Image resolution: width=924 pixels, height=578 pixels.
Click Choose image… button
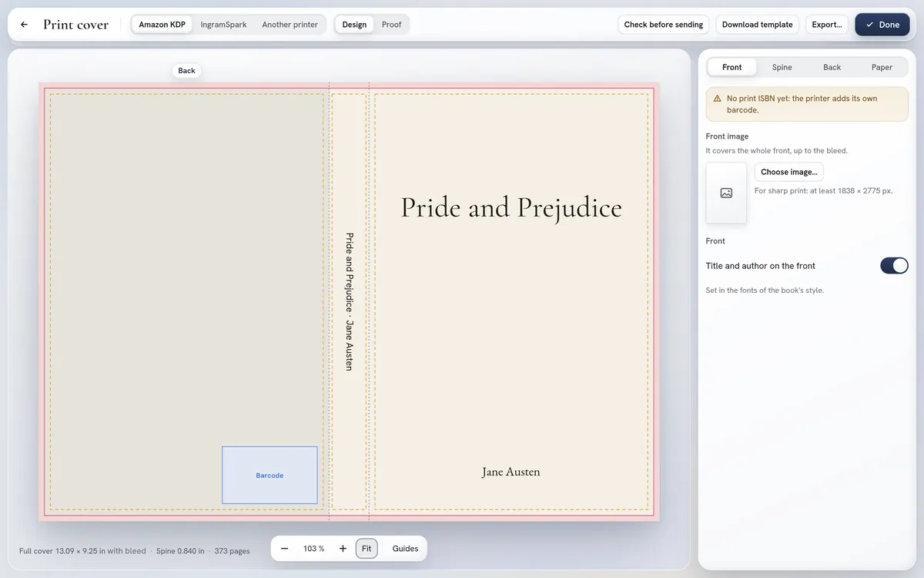(x=789, y=172)
